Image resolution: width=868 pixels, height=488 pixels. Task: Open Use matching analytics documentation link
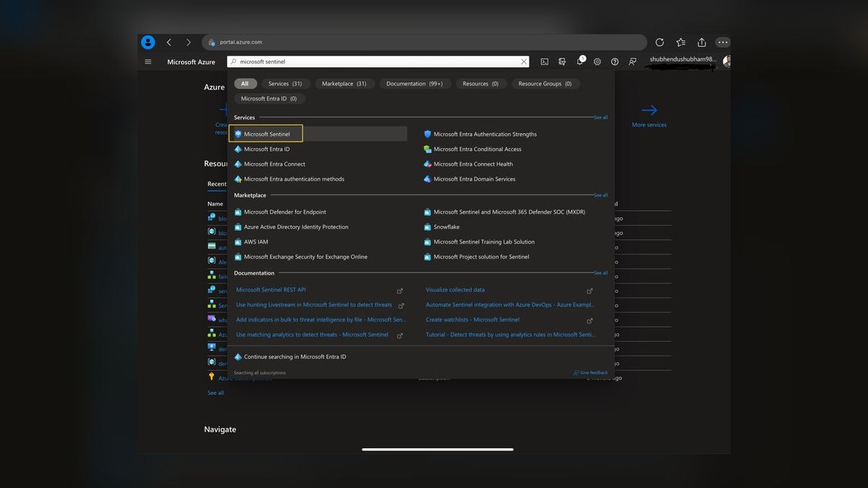coord(312,335)
